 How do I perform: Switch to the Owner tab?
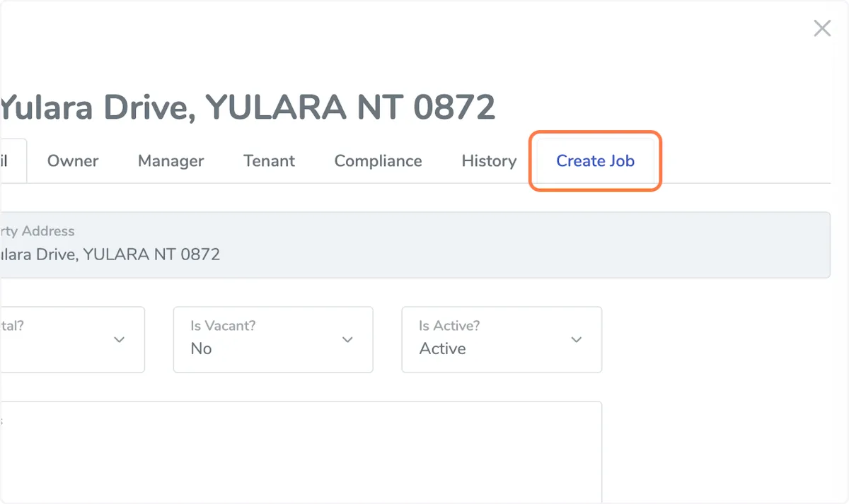[73, 161]
